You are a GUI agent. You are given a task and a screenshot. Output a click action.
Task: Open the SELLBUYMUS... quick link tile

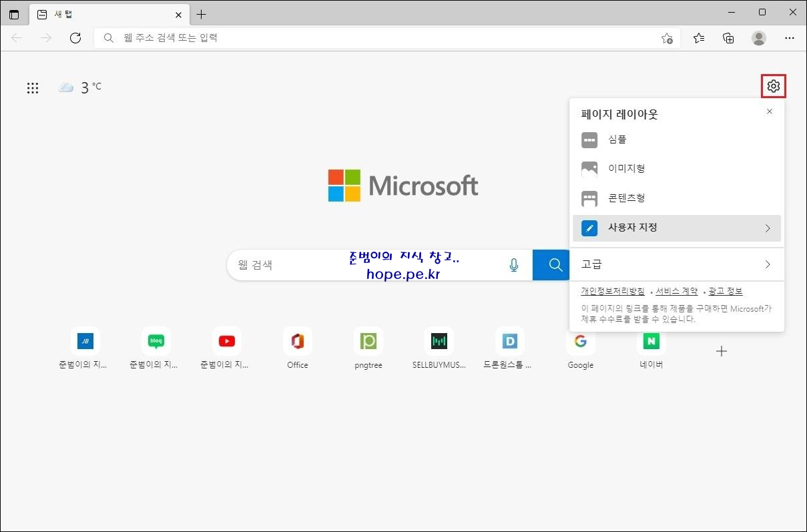tap(439, 342)
